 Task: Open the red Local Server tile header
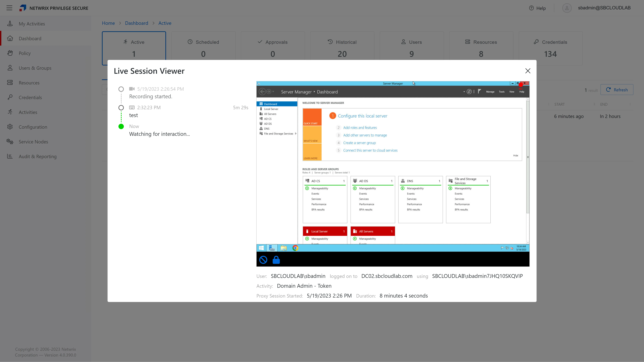325,231
